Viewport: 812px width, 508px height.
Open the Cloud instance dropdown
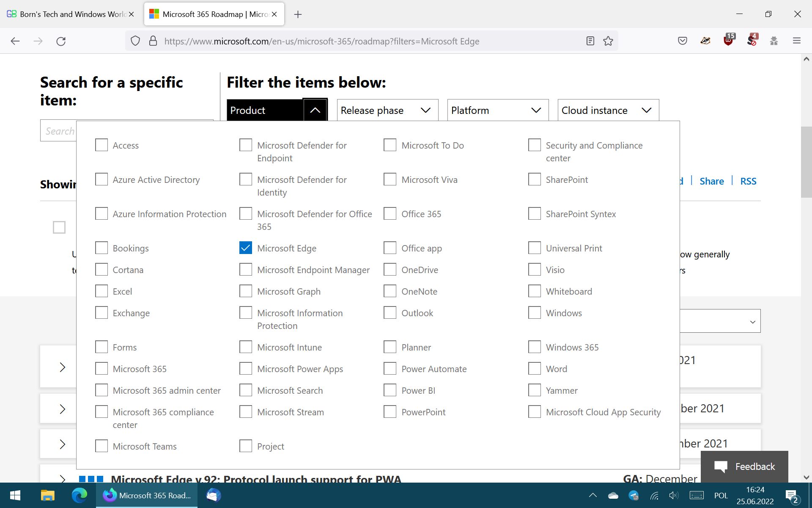608,110
